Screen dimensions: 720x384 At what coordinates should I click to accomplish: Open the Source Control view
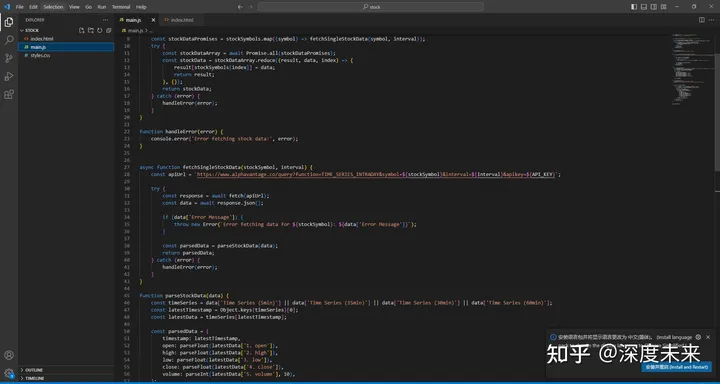click(x=9, y=58)
